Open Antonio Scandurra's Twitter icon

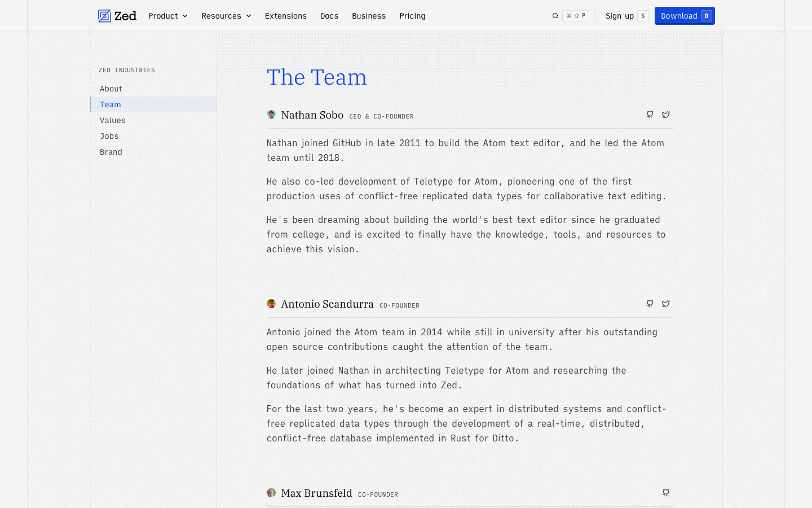tap(666, 304)
